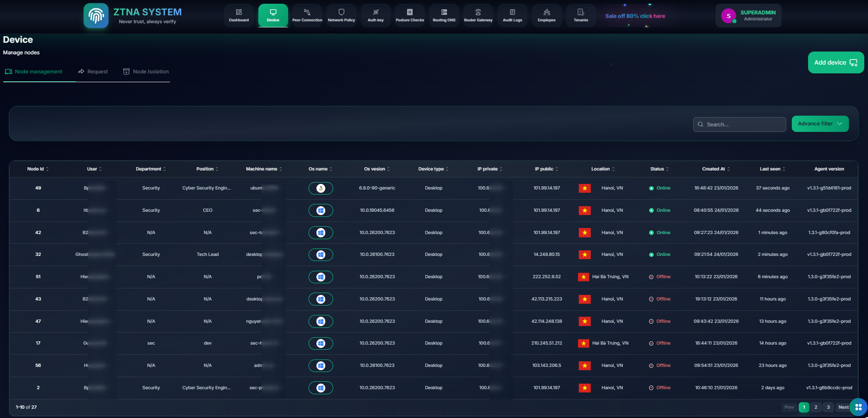Viewport: 868px width, 418px height.
Task: Click the Ubuntu OS icon for node 49
Action: pos(321,188)
